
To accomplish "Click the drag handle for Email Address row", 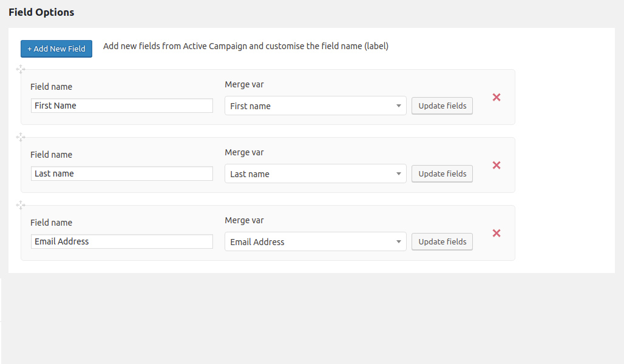I will 21,206.
